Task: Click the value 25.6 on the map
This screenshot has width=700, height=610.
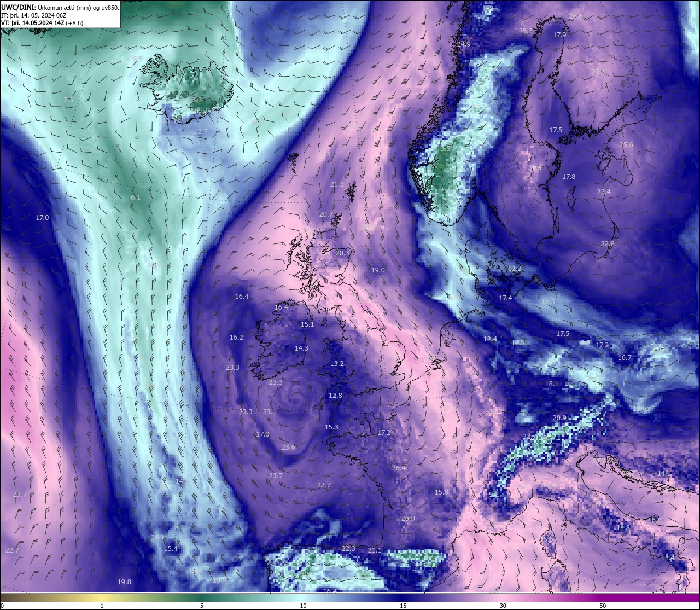Action: [x=626, y=145]
